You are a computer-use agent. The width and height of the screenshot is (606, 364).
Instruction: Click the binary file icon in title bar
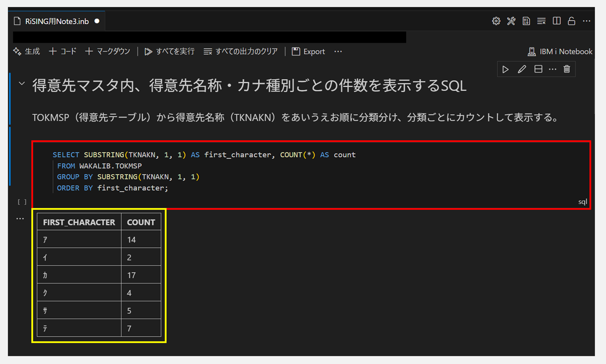pos(526,21)
